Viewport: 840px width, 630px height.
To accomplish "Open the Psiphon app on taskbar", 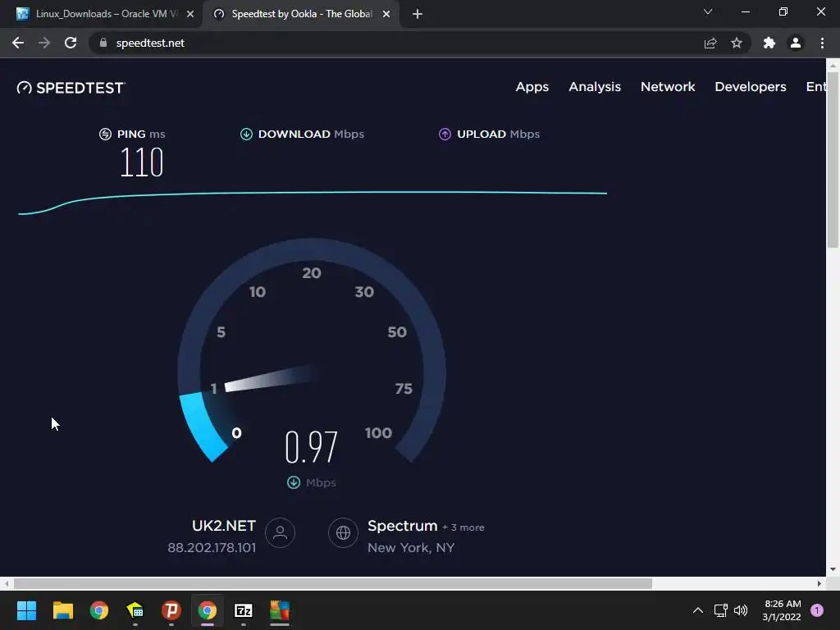I will [171, 610].
